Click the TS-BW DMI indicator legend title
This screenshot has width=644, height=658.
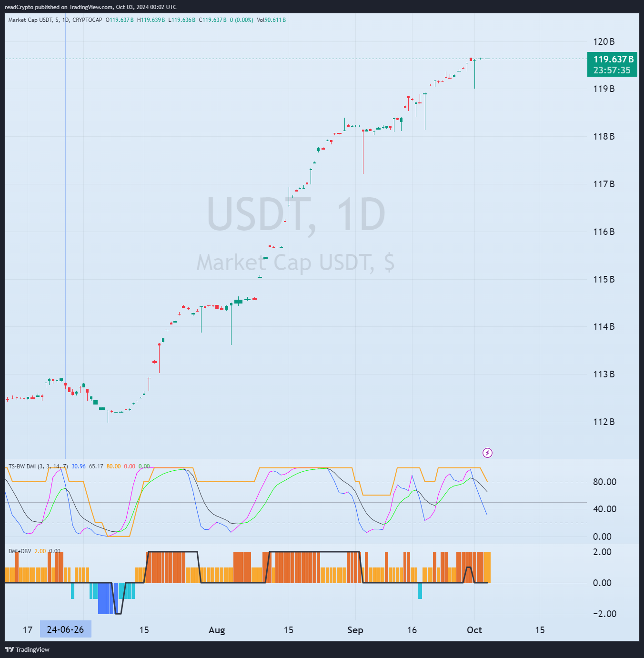[38, 466]
